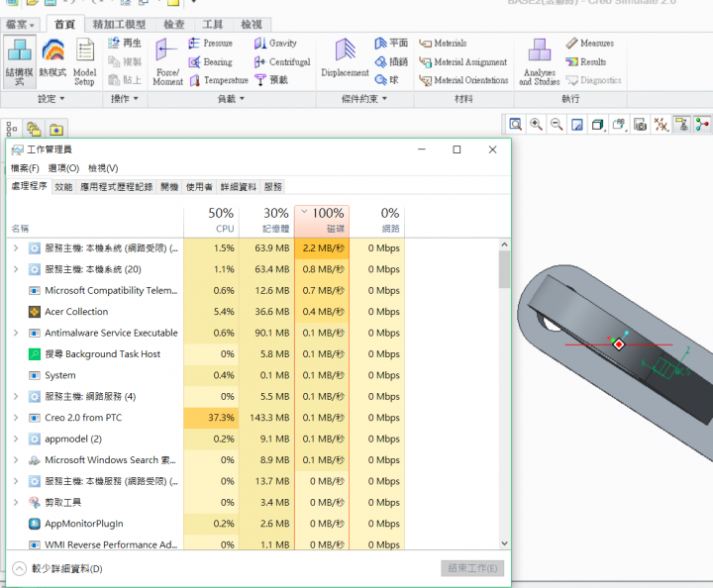Open Measures tool

click(x=590, y=44)
